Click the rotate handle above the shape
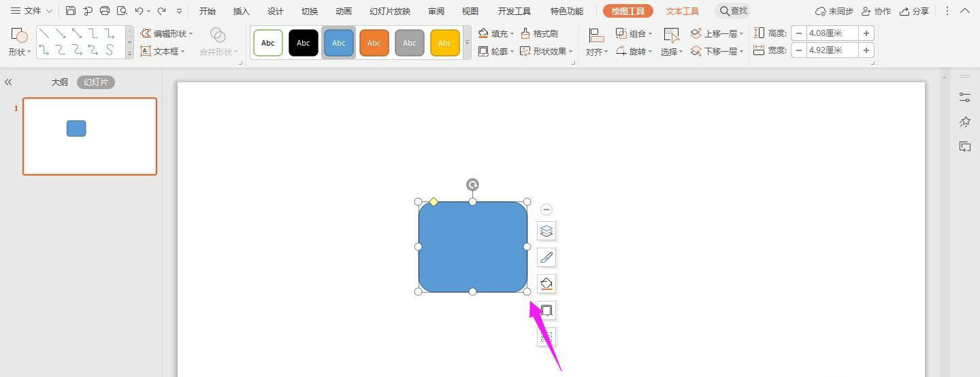980x377 pixels. pos(472,184)
